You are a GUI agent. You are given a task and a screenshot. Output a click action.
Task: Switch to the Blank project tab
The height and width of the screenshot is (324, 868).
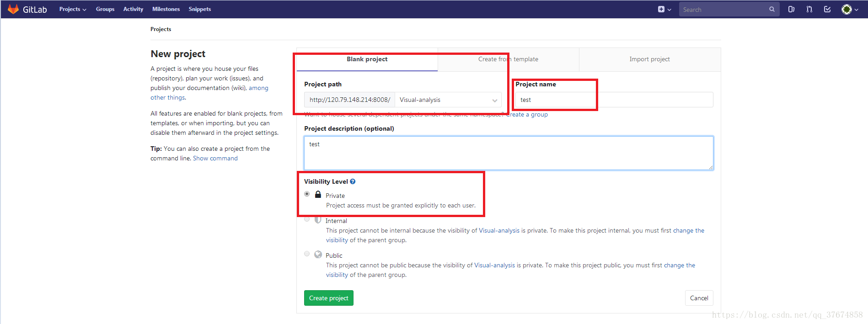367,59
